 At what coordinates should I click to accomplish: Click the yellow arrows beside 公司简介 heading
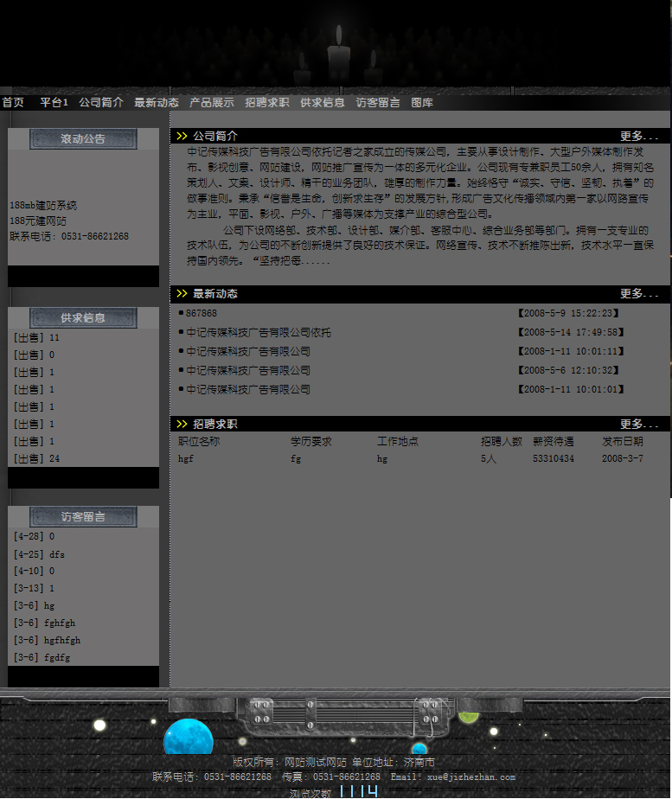pos(182,136)
